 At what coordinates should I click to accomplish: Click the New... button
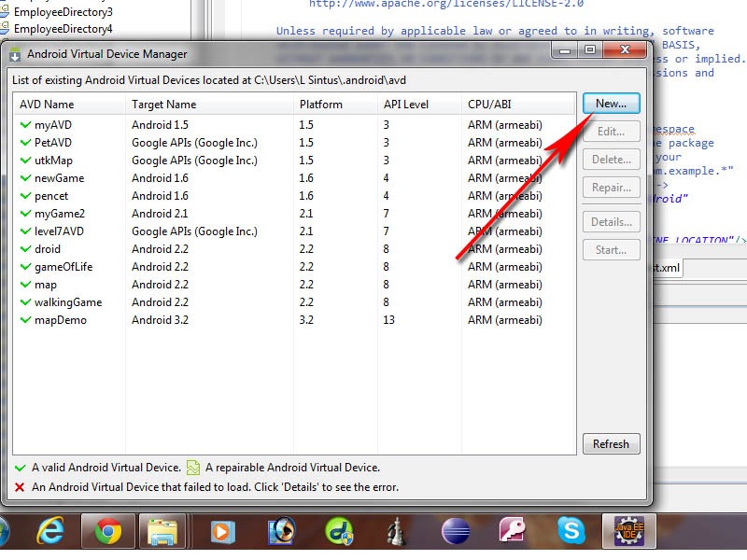[611, 104]
